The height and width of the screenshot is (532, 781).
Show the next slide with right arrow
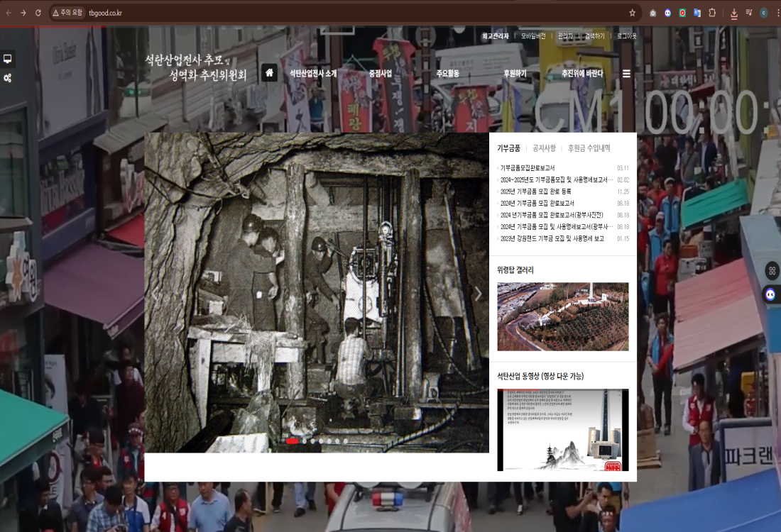478,294
